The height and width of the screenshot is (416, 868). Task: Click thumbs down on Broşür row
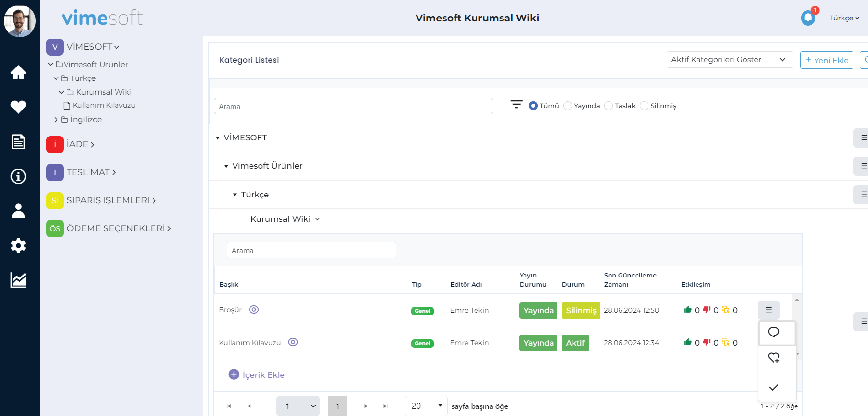tap(707, 310)
